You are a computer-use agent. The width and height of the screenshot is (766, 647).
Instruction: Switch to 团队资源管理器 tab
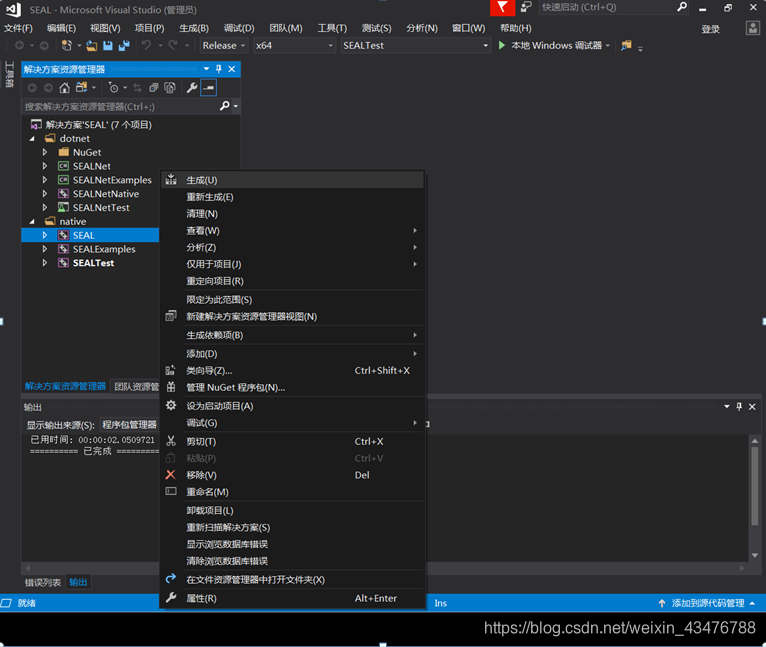135,387
